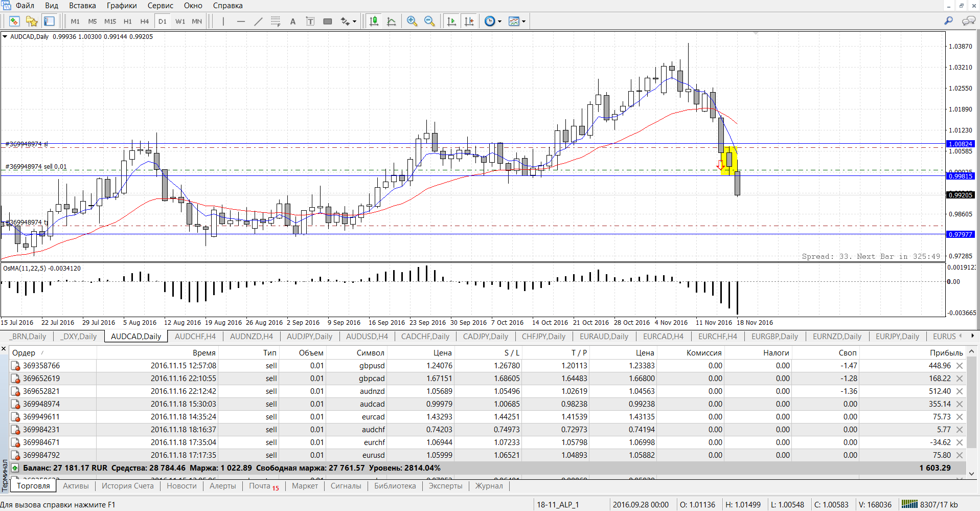Switch to H4 timeframe
Screen dimensions: 980x511
coord(145,21)
